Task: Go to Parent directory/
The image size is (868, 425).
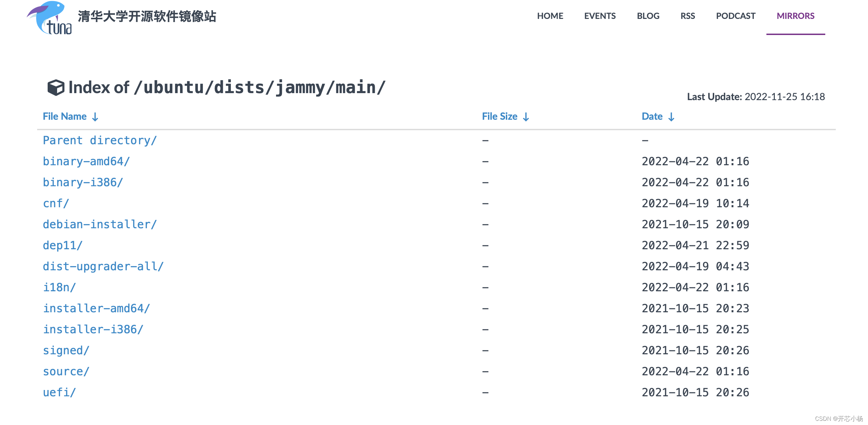Action: point(100,140)
